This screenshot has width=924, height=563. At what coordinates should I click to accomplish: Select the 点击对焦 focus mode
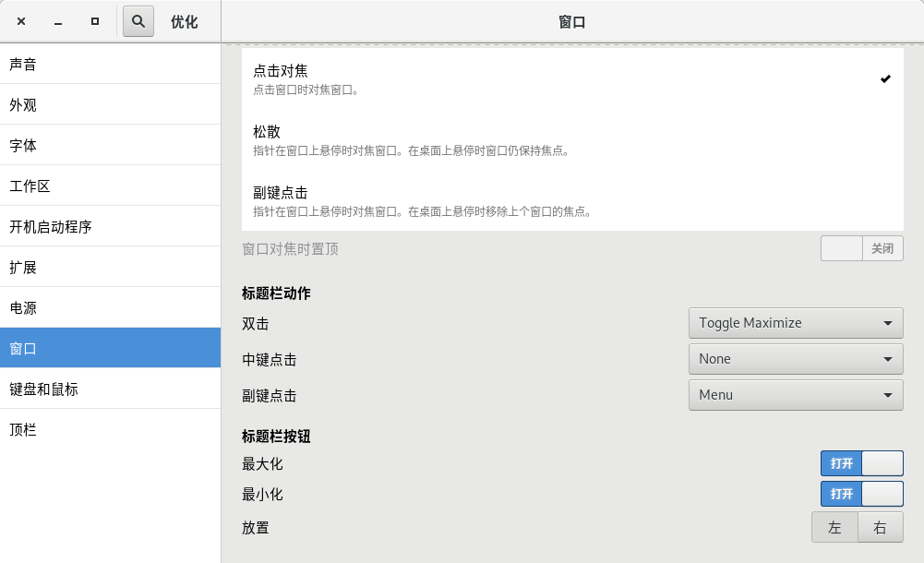(571, 79)
